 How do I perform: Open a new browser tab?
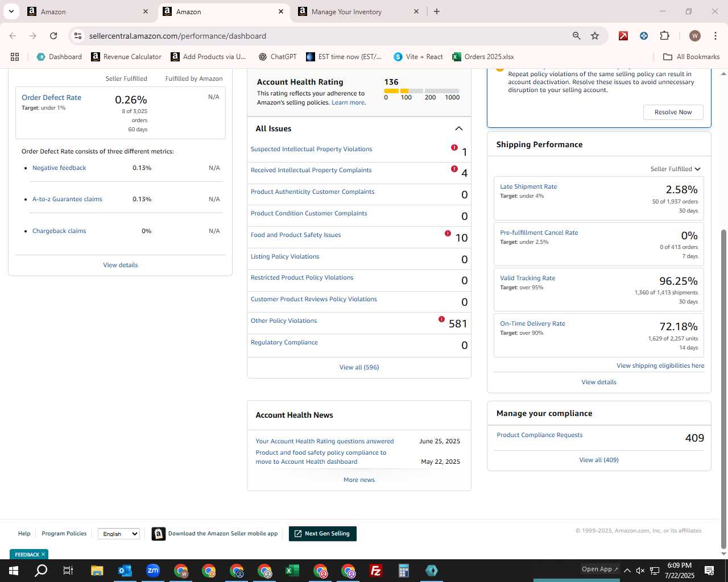437,11
